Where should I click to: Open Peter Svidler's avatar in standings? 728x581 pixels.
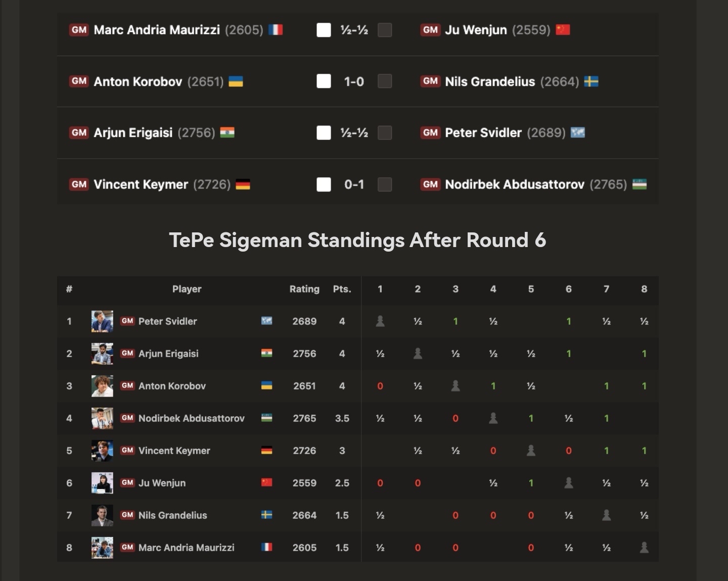[x=102, y=321]
